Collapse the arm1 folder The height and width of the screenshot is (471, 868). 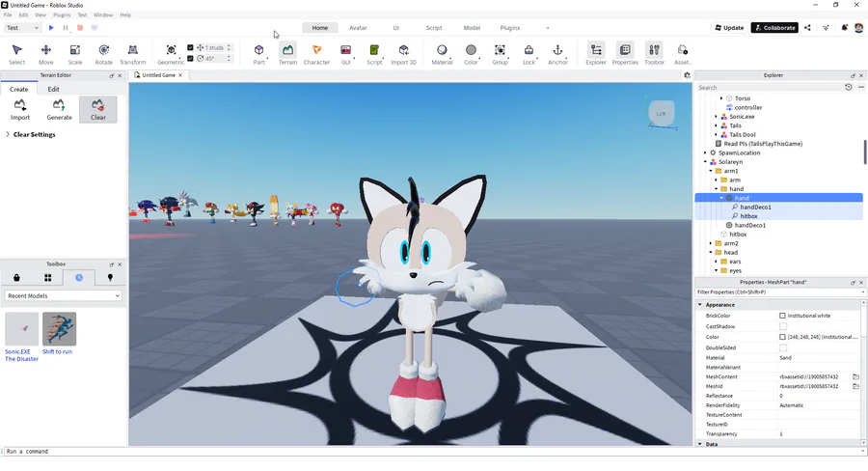click(711, 171)
